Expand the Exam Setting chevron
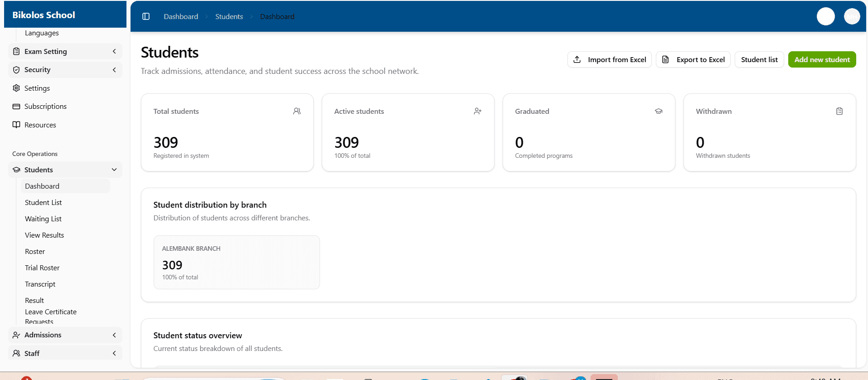This screenshot has width=868, height=380. coord(114,51)
